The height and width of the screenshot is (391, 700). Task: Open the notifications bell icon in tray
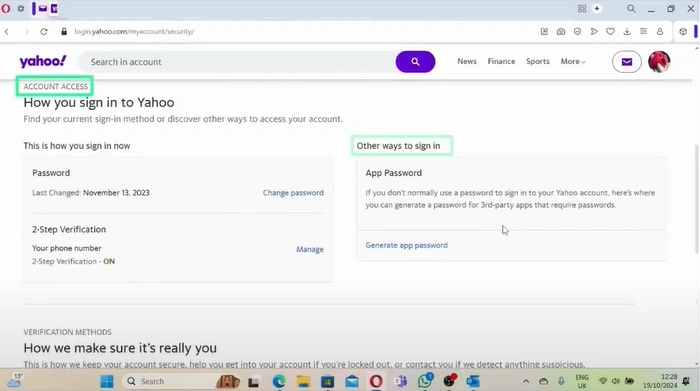tap(687, 381)
